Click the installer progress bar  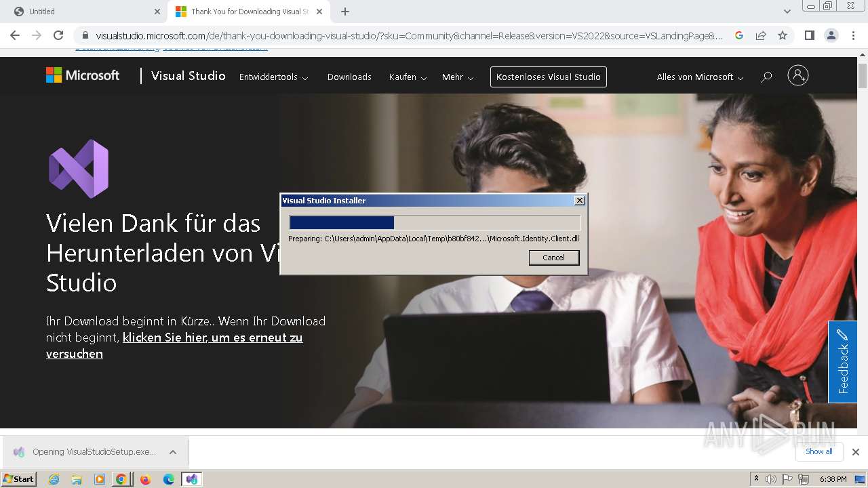[x=435, y=223]
